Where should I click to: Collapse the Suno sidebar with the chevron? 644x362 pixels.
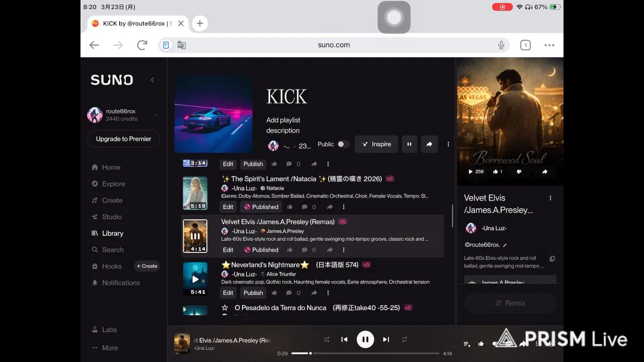point(152,80)
